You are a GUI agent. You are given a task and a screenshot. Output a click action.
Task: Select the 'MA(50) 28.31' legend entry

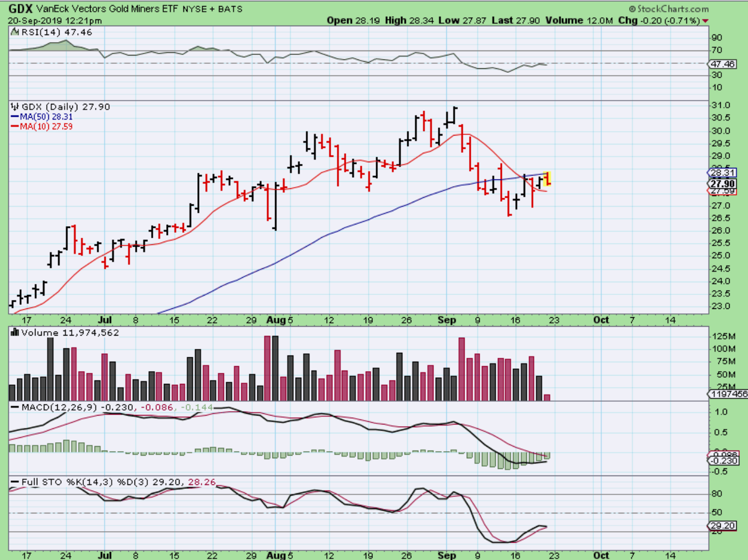click(46, 117)
